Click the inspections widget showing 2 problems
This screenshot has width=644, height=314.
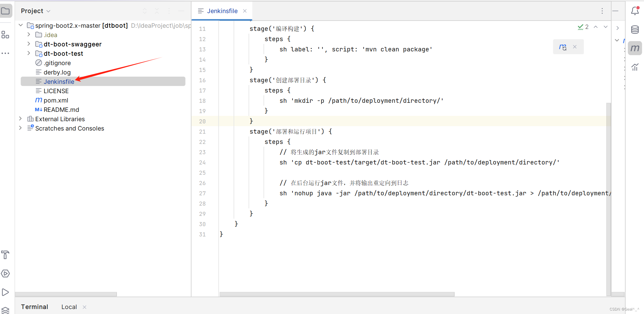tap(583, 27)
